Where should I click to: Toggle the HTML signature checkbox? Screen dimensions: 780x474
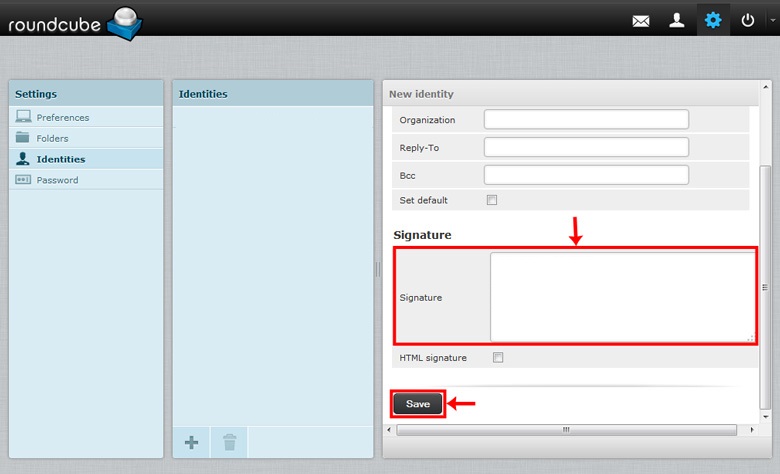(x=498, y=357)
